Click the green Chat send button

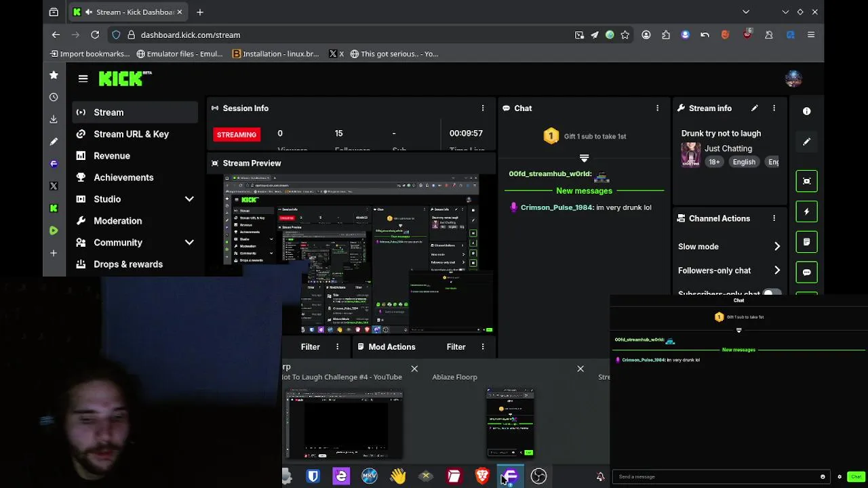pyautogui.click(x=856, y=476)
